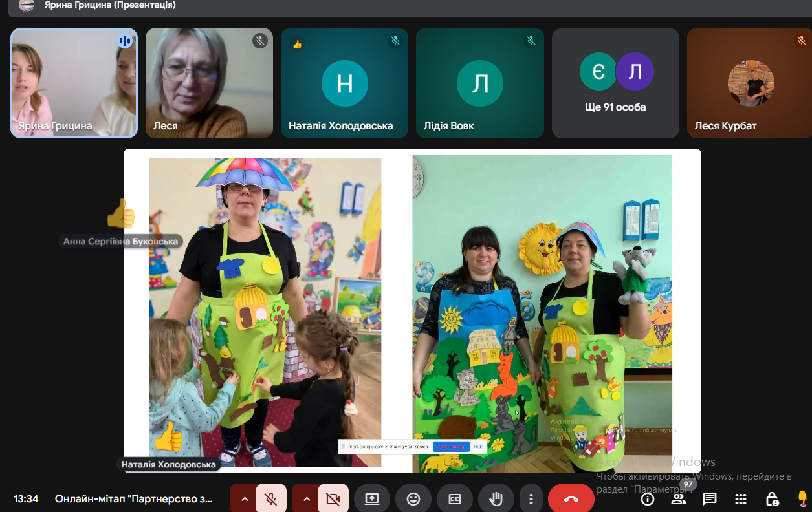812x512 pixels.
Task: Select Леся Курбат participant tile
Action: [749, 83]
